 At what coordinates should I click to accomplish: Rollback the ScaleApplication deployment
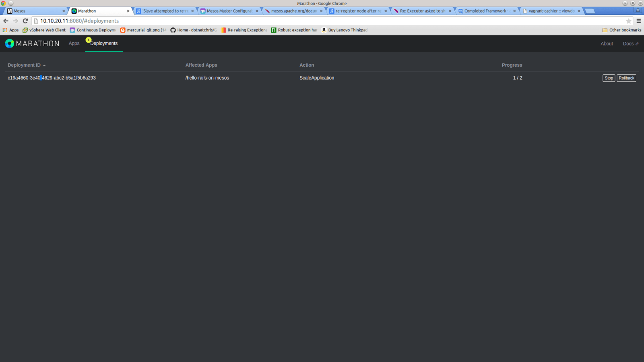click(626, 78)
